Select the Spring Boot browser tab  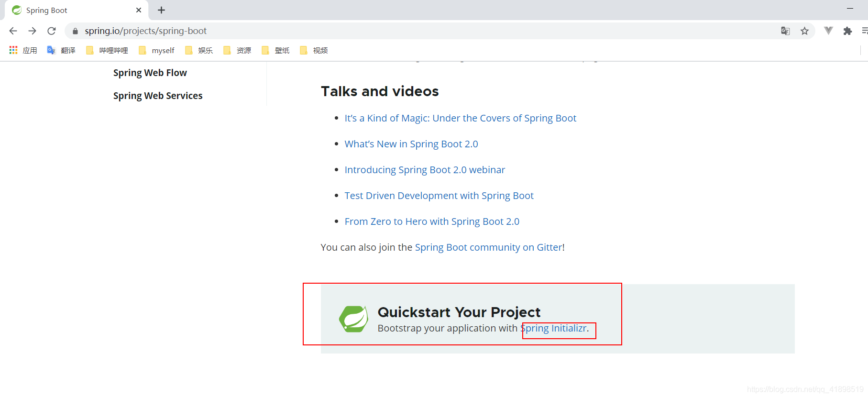[77, 10]
